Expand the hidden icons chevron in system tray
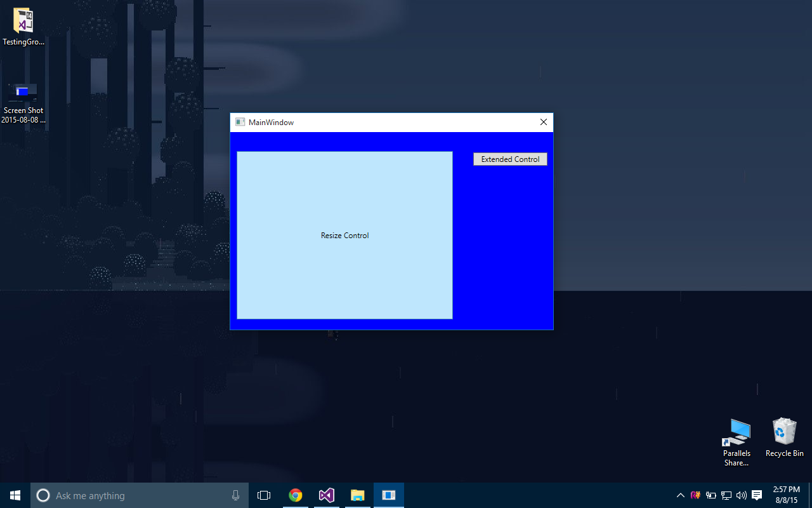The height and width of the screenshot is (508, 812). 680,495
